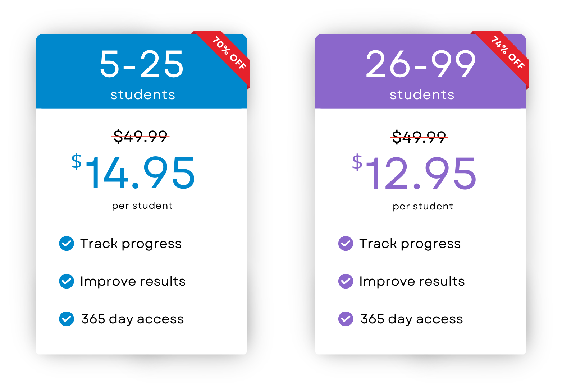This screenshot has width=562, height=392.
Task: Click the crossed-out $49.99 in the purple card
Action: pyautogui.click(x=419, y=137)
